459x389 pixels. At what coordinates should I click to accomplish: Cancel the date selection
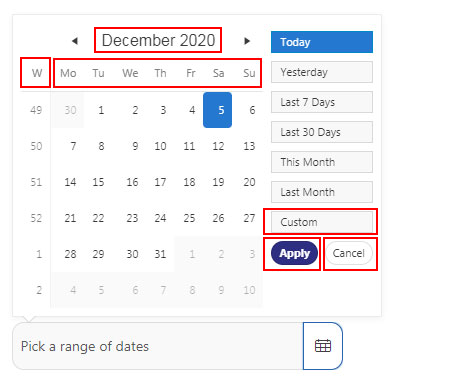(x=349, y=253)
